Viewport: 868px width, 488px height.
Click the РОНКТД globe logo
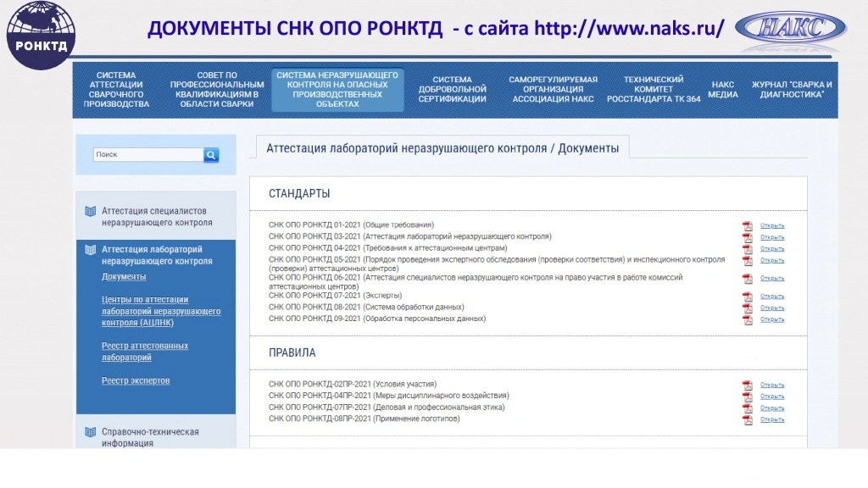[41, 34]
